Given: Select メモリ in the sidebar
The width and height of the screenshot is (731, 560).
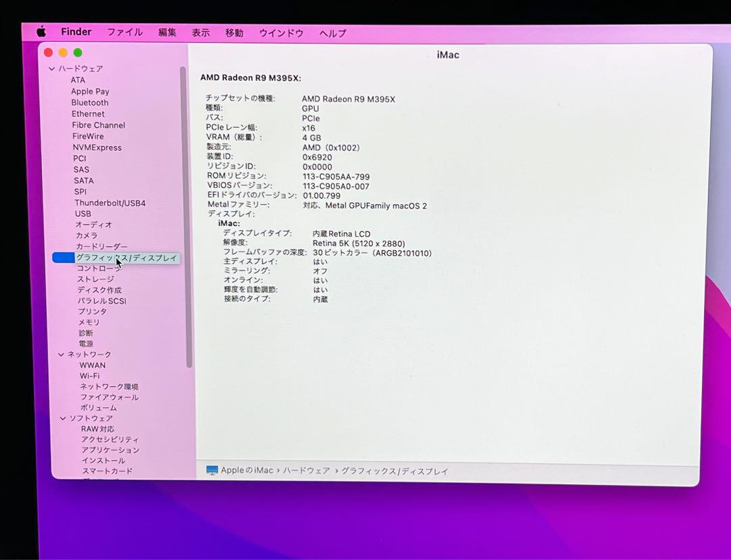Looking at the screenshot, I should pyautogui.click(x=89, y=322).
